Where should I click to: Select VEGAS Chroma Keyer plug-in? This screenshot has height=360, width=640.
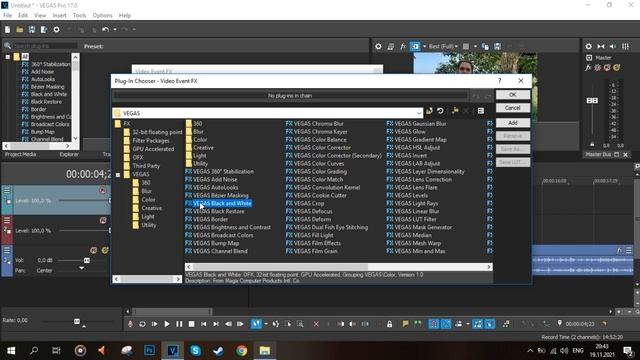point(320,131)
